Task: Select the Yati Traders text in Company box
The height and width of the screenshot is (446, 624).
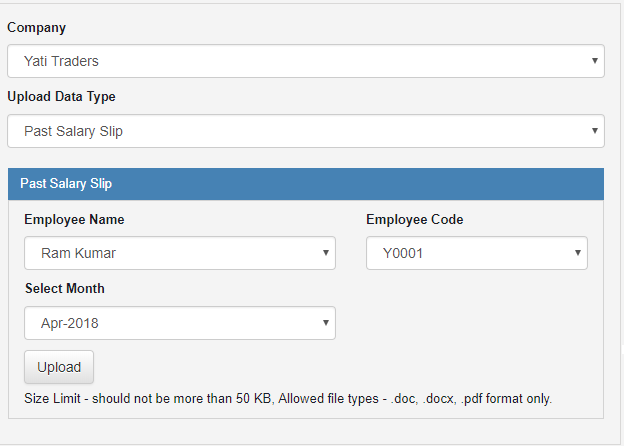Action: [x=61, y=61]
